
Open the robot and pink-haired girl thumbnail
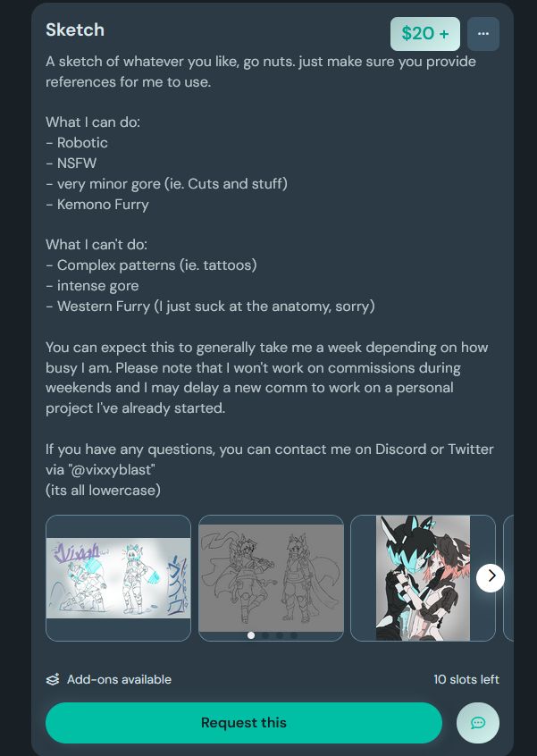click(x=423, y=577)
